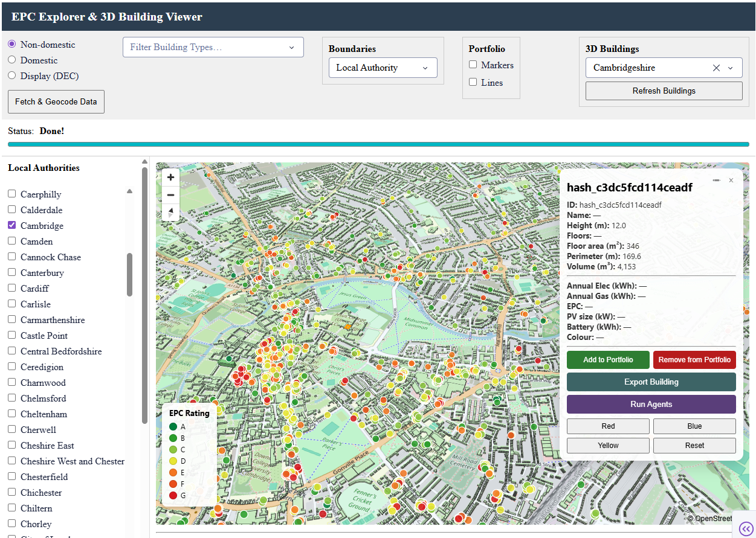Color the selected building Red
Image resolution: width=756 pixels, height=538 pixels.
(607, 426)
